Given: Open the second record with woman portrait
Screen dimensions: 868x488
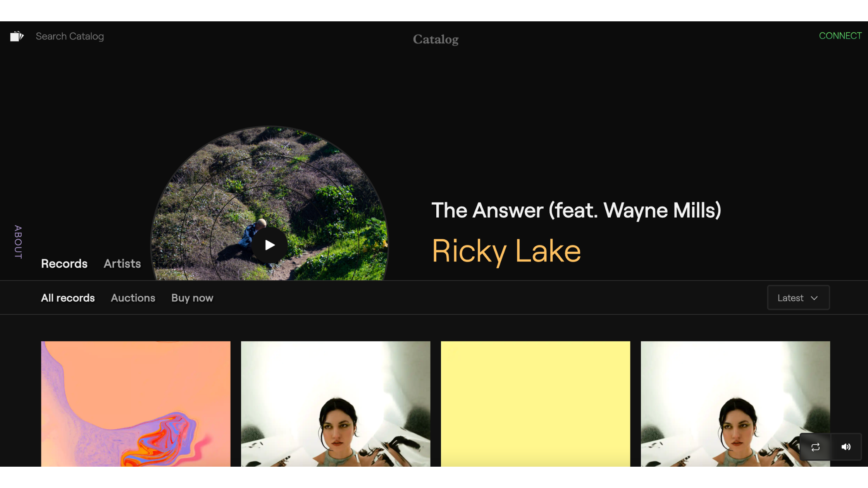Looking at the screenshot, I should [x=336, y=404].
